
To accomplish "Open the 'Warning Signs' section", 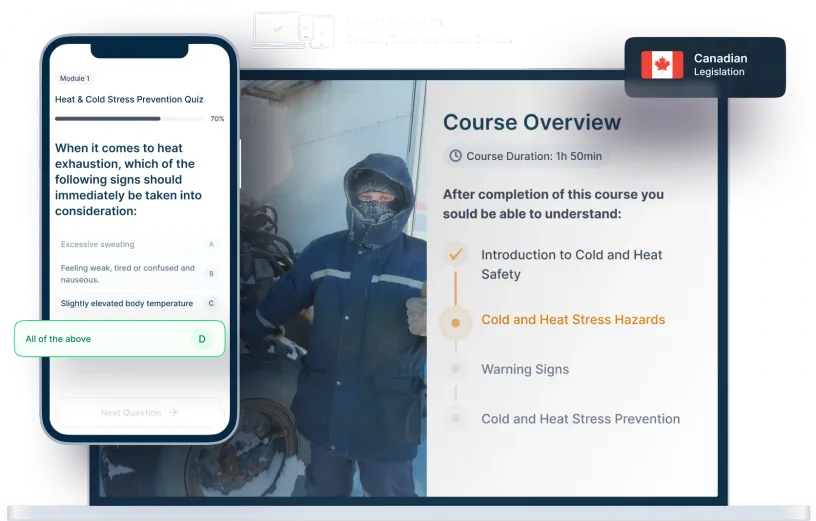I will point(525,369).
